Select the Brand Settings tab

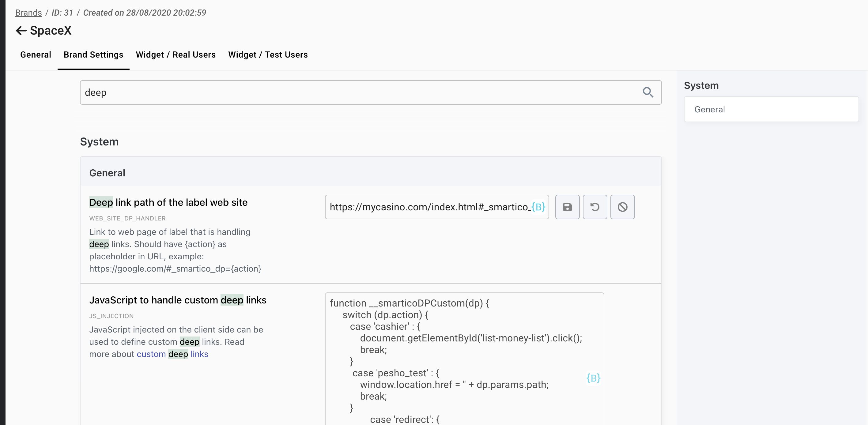click(93, 55)
